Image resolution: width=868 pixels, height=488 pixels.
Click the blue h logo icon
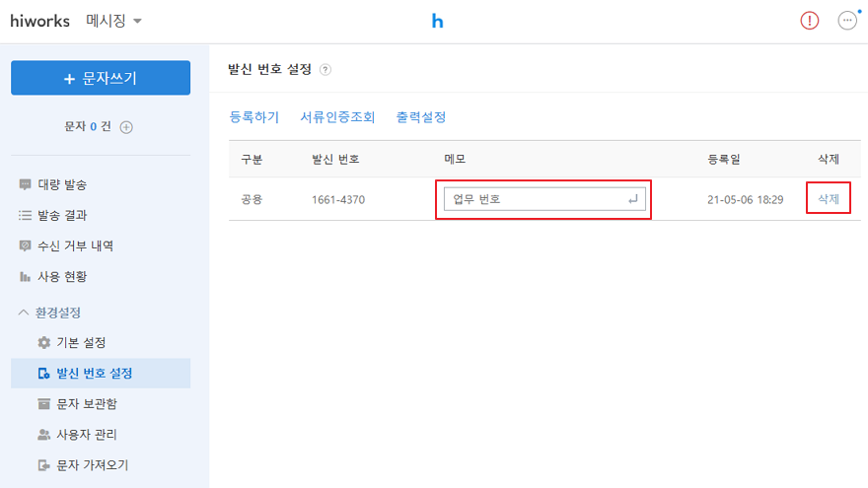(x=437, y=21)
